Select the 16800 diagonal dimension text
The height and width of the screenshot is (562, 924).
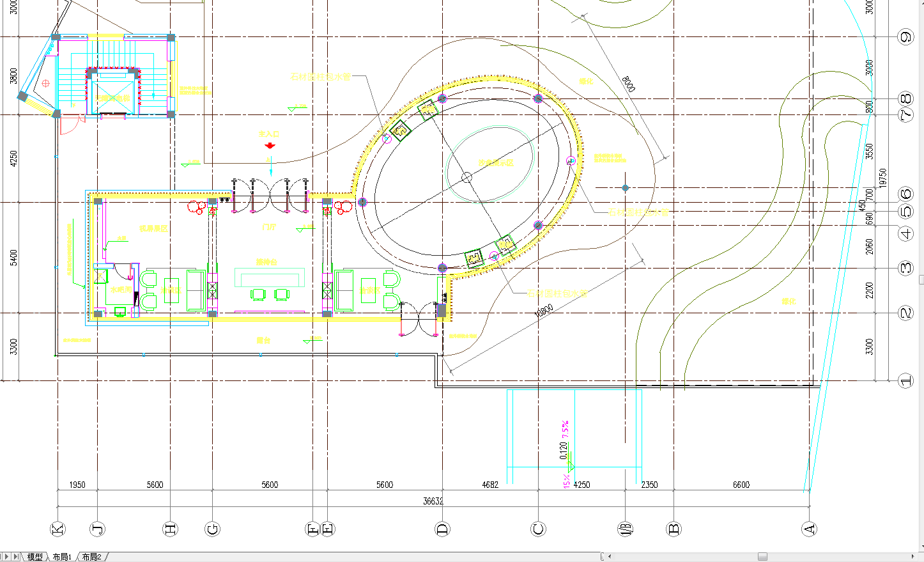coord(543,310)
